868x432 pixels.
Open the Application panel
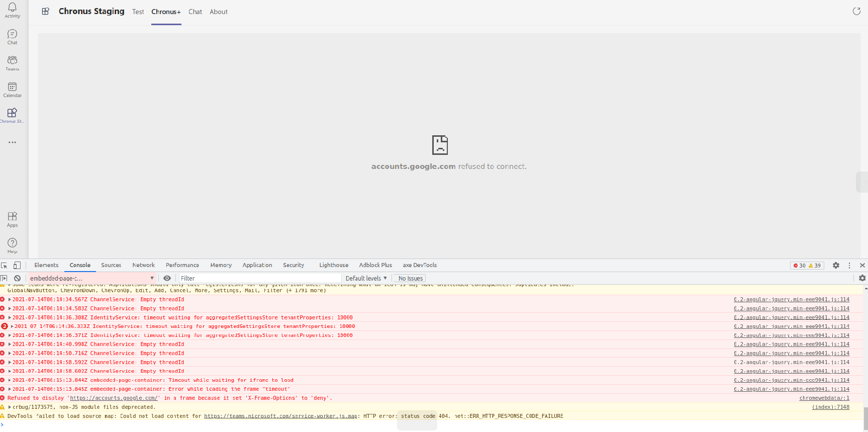click(x=257, y=265)
